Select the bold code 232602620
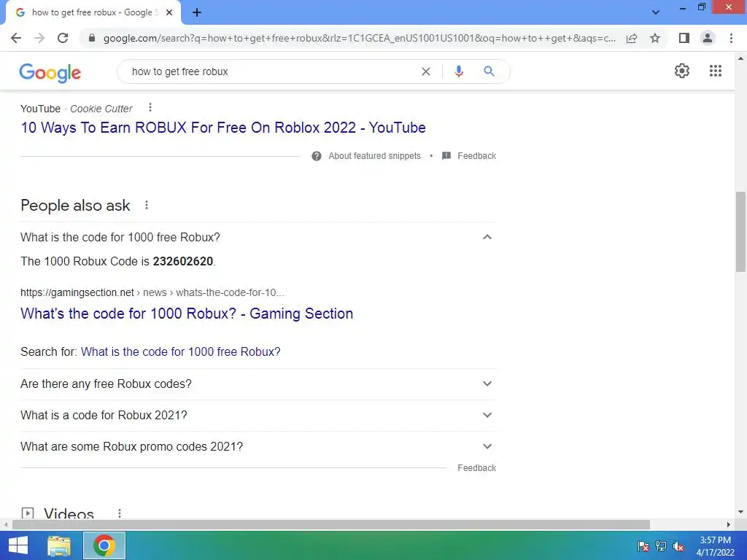The image size is (747, 560). tap(183, 262)
